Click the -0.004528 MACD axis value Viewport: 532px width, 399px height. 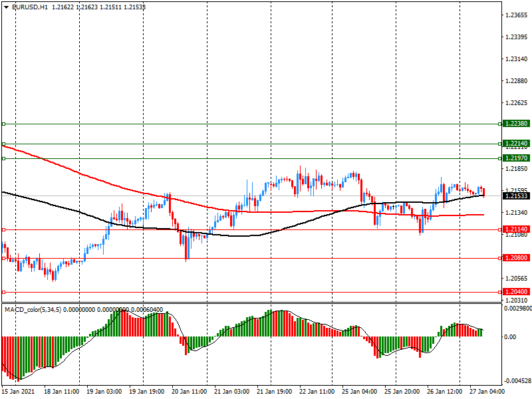tap(518, 380)
